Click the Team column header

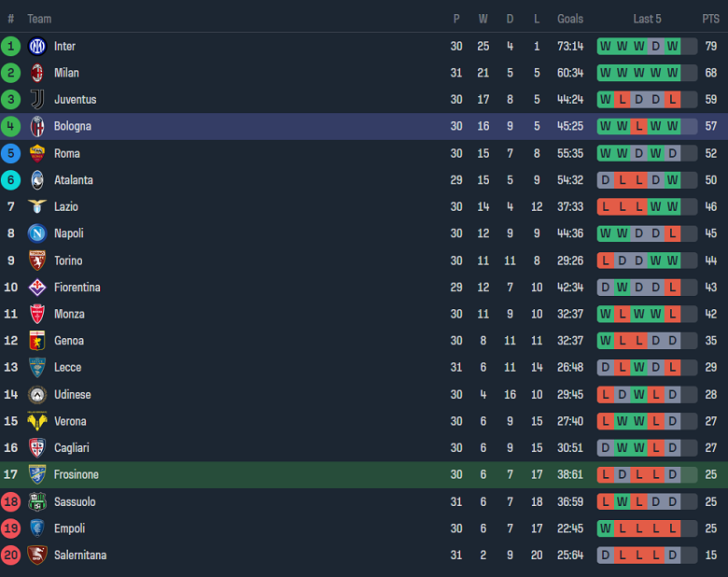click(39, 19)
